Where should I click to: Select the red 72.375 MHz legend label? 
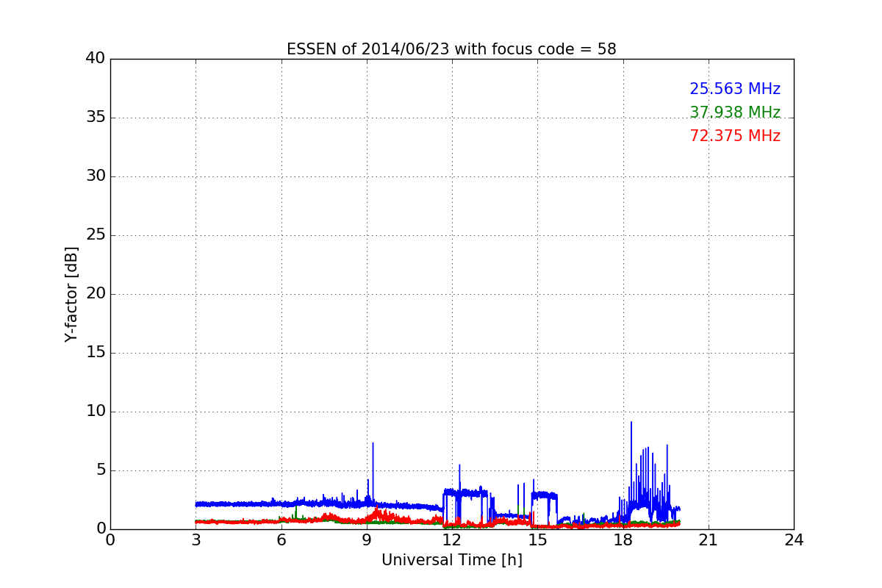(735, 136)
